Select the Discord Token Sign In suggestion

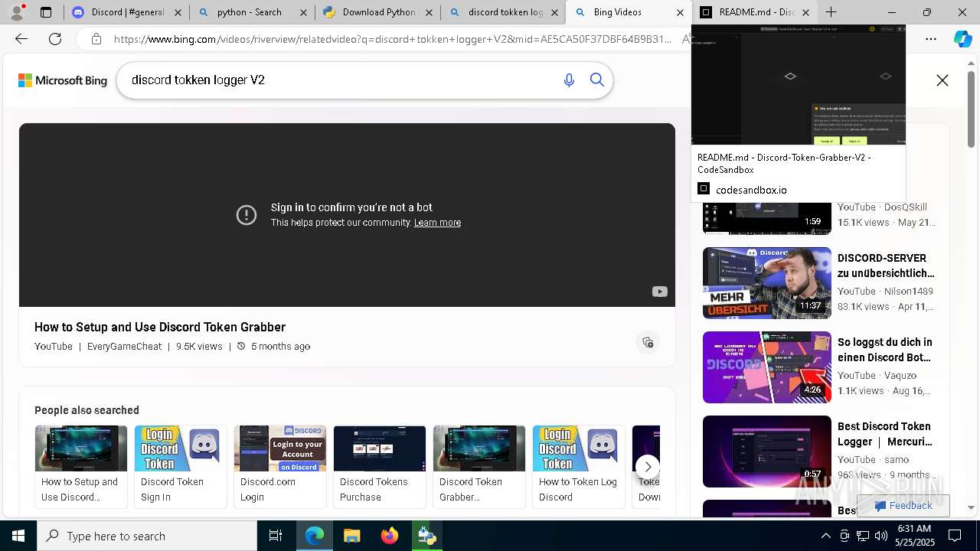click(x=181, y=467)
